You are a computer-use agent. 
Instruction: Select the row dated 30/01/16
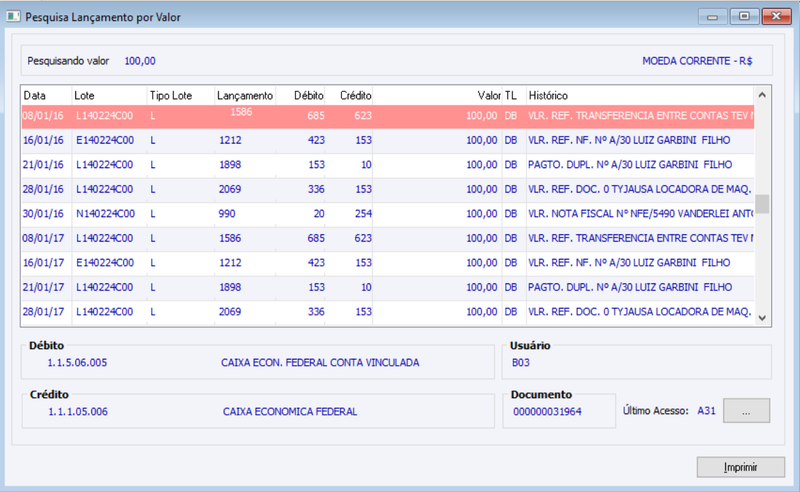[387, 214]
